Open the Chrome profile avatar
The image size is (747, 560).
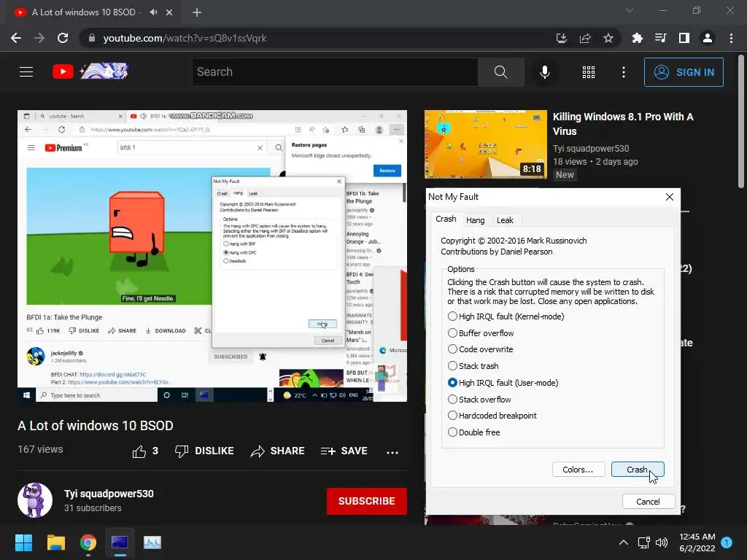click(x=708, y=38)
